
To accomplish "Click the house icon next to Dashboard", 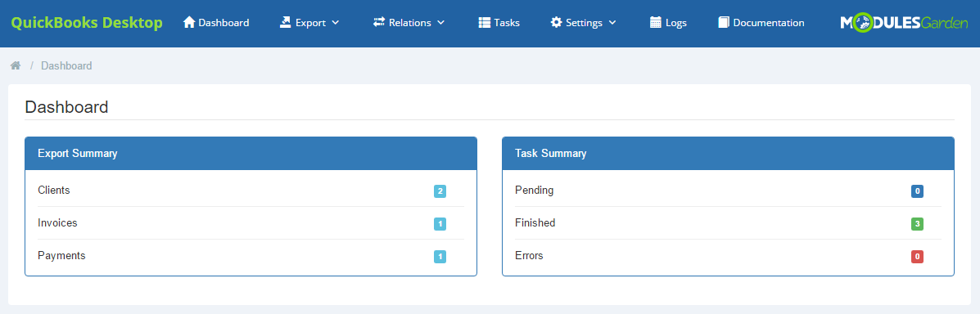I will tap(189, 22).
